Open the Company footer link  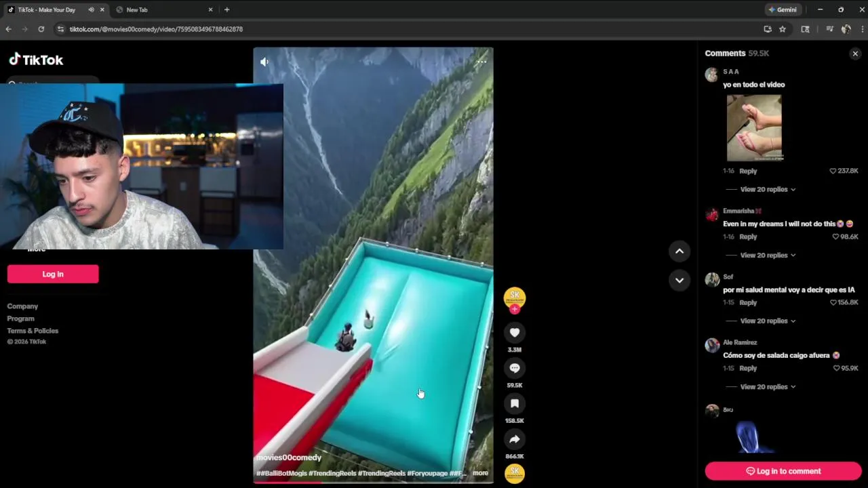[x=22, y=306]
